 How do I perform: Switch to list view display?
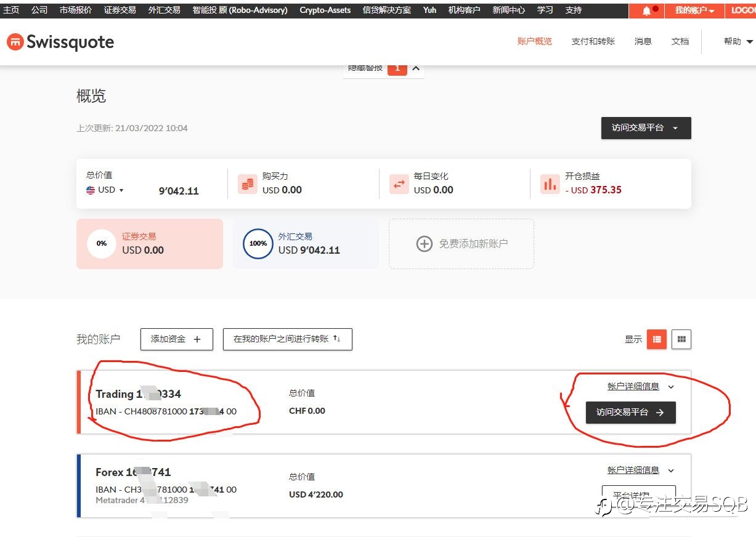pos(657,339)
